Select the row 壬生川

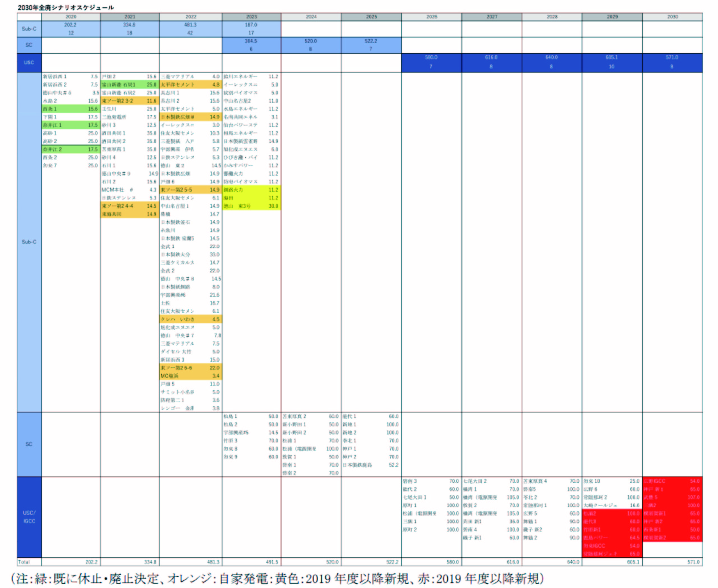130,109
